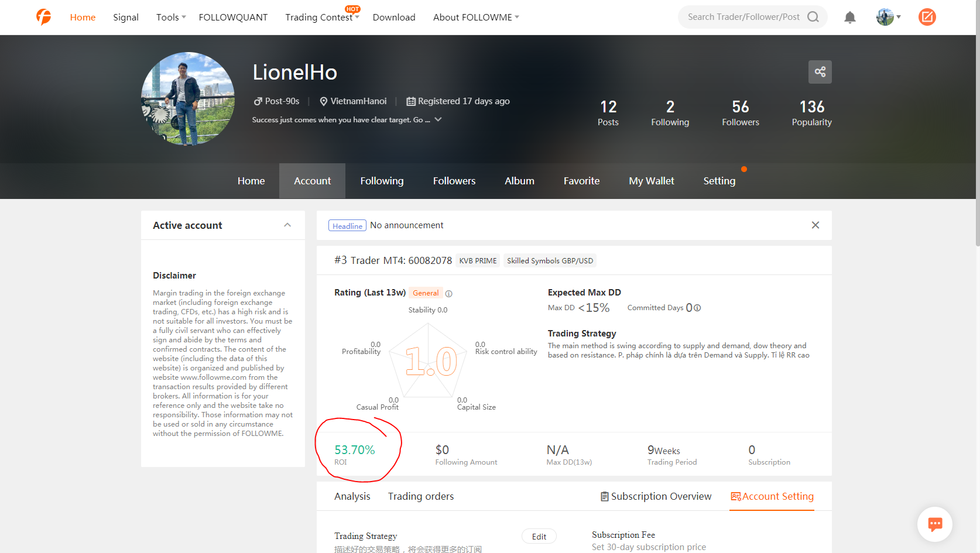
Task: Switch to the Following tab
Action: (x=382, y=181)
